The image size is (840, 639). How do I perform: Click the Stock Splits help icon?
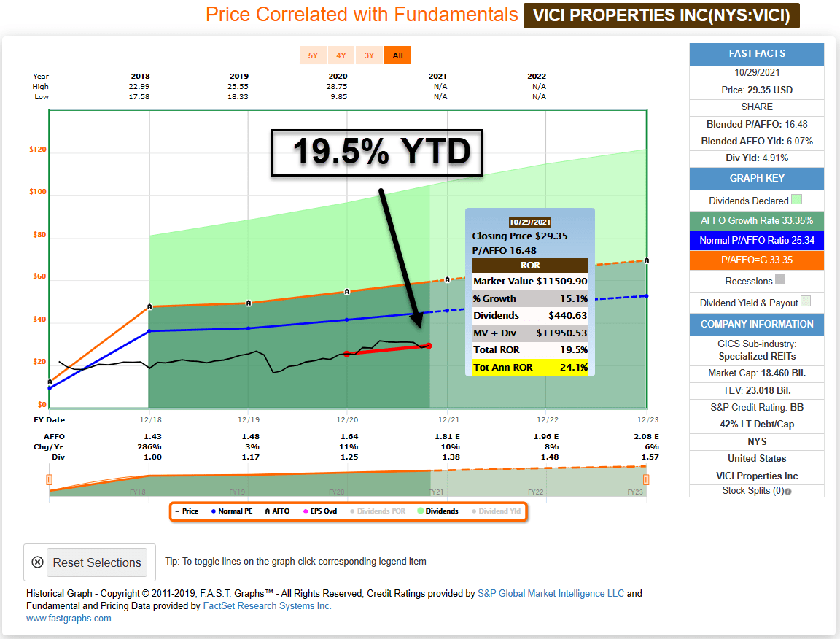click(788, 492)
